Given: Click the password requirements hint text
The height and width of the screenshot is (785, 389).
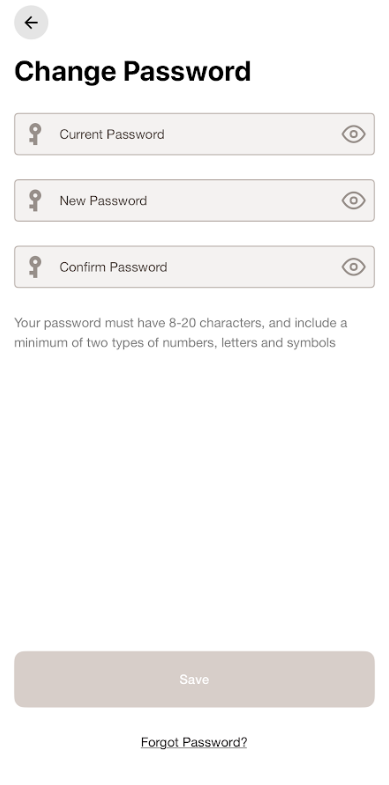Looking at the screenshot, I should point(181,333).
